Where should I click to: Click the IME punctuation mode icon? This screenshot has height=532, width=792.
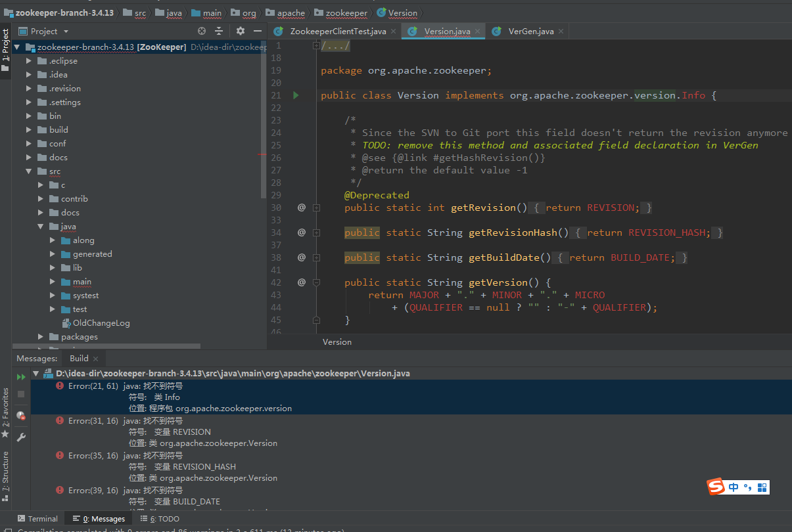coord(748,487)
